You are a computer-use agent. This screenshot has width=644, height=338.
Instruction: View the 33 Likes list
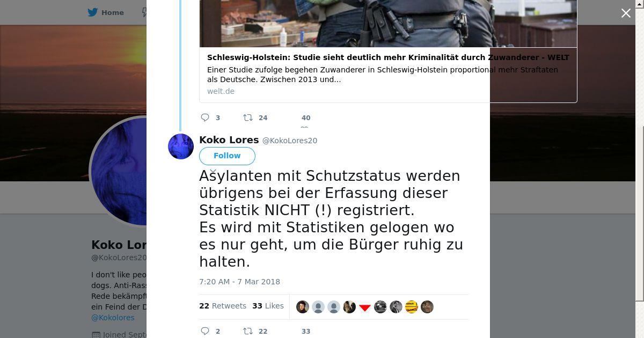[268, 306]
